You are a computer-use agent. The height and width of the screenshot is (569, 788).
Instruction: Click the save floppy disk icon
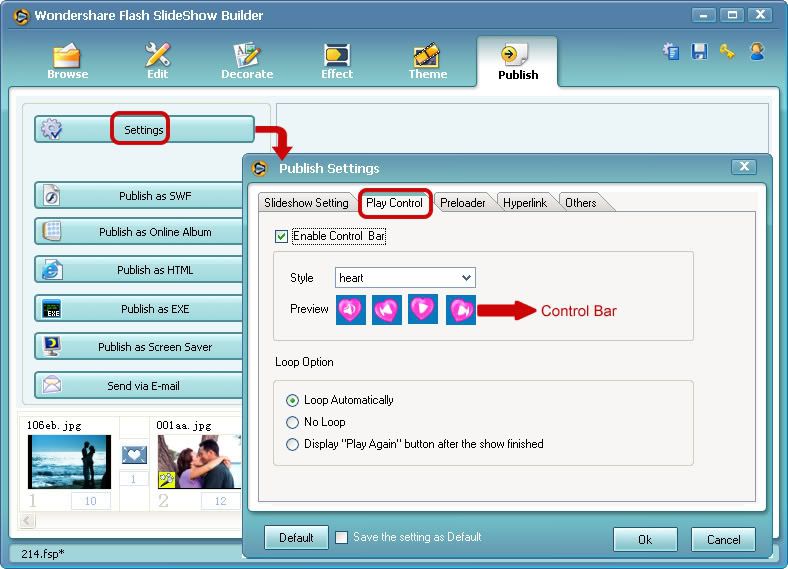click(x=699, y=52)
